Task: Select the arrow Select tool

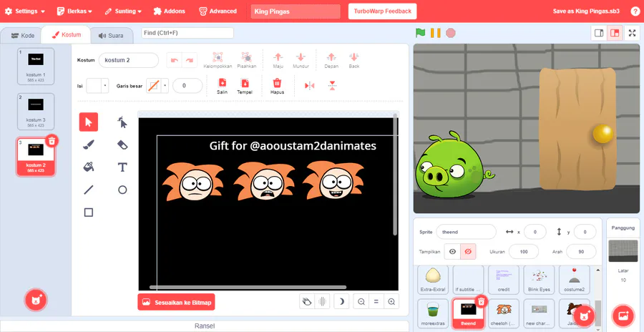Action: (88, 122)
